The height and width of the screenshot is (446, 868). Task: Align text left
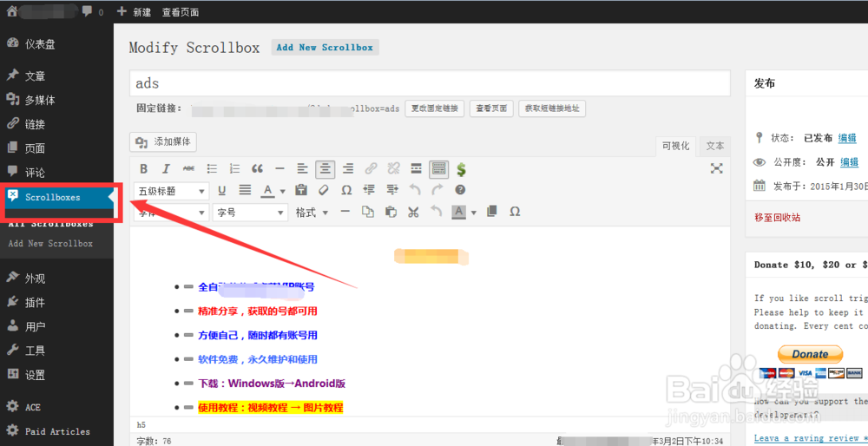pos(302,169)
